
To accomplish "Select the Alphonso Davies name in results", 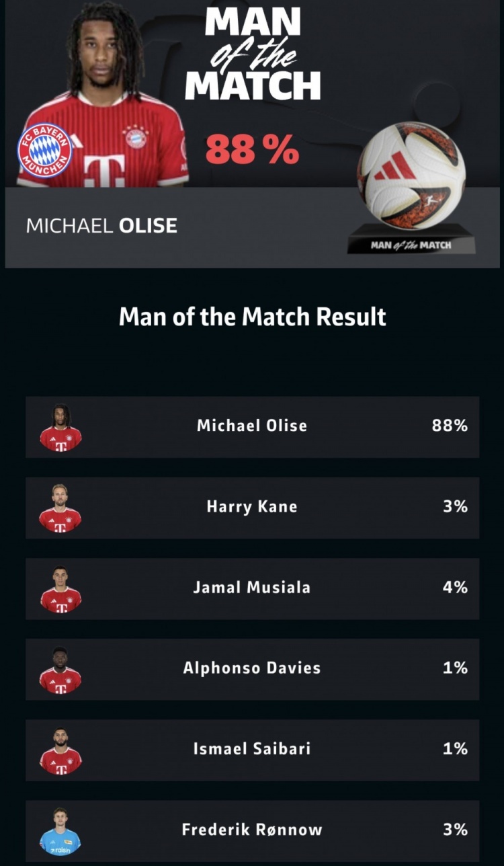I will click(252, 668).
